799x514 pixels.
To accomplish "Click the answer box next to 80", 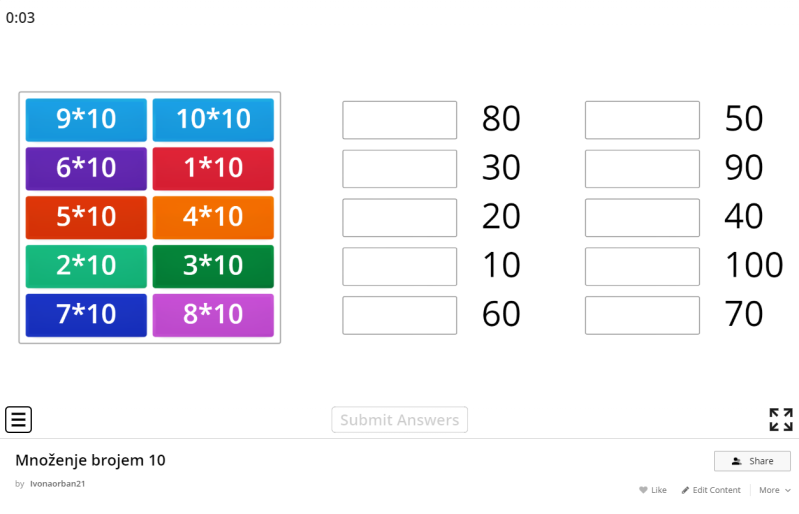I will pos(399,120).
